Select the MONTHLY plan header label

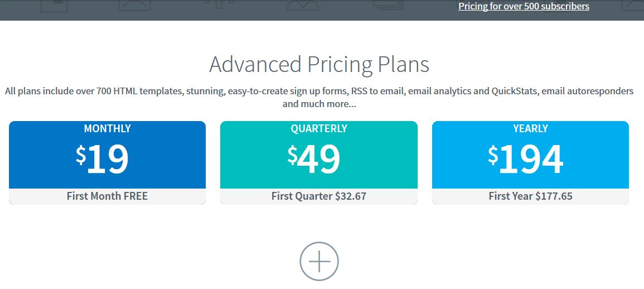(107, 128)
